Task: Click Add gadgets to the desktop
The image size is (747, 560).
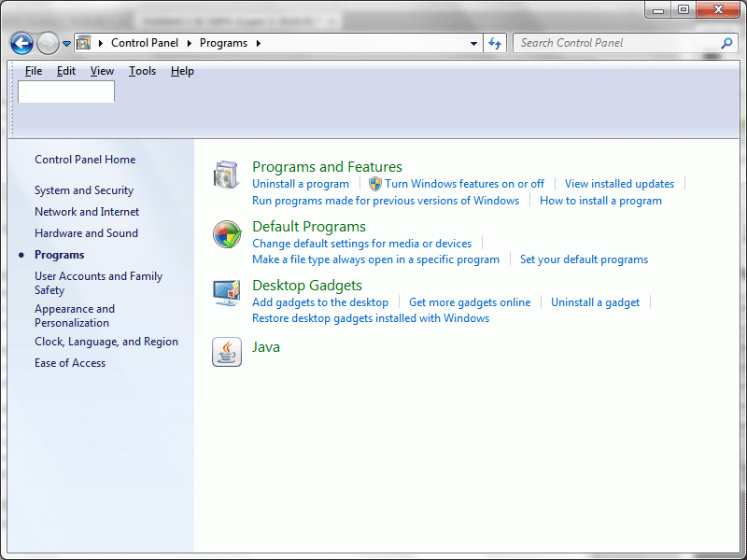Action: [320, 302]
